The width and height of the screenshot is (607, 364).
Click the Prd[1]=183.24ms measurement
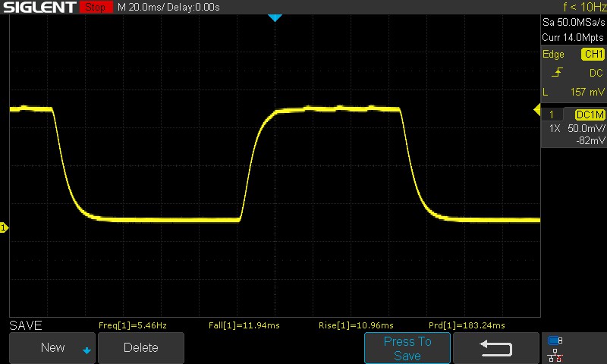[x=467, y=325]
